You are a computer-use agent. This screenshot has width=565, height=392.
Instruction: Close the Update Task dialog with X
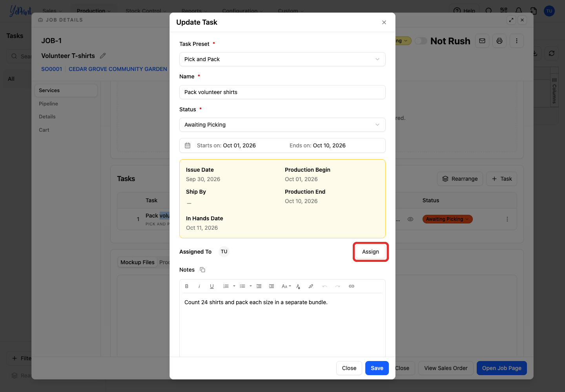click(x=384, y=22)
